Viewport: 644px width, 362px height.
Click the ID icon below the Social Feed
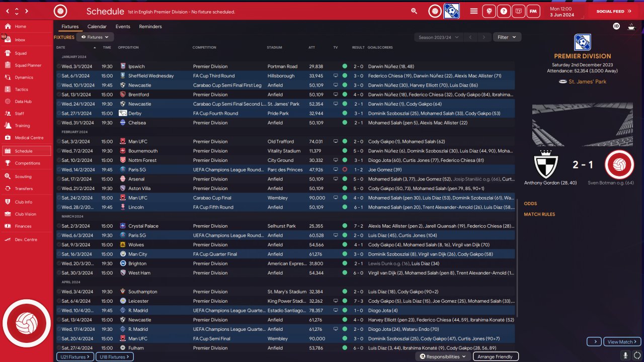coord(616,26)
